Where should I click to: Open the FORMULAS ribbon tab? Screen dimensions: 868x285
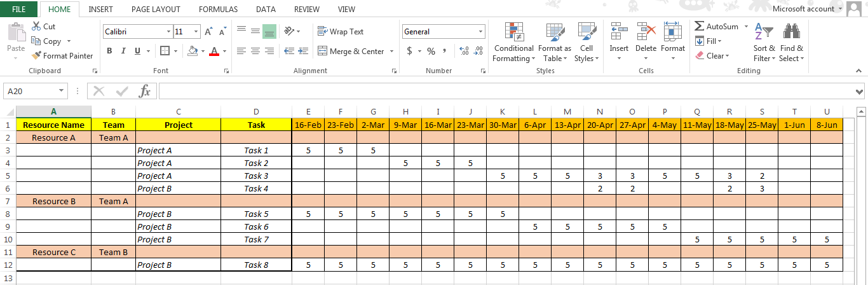[218, 10]
